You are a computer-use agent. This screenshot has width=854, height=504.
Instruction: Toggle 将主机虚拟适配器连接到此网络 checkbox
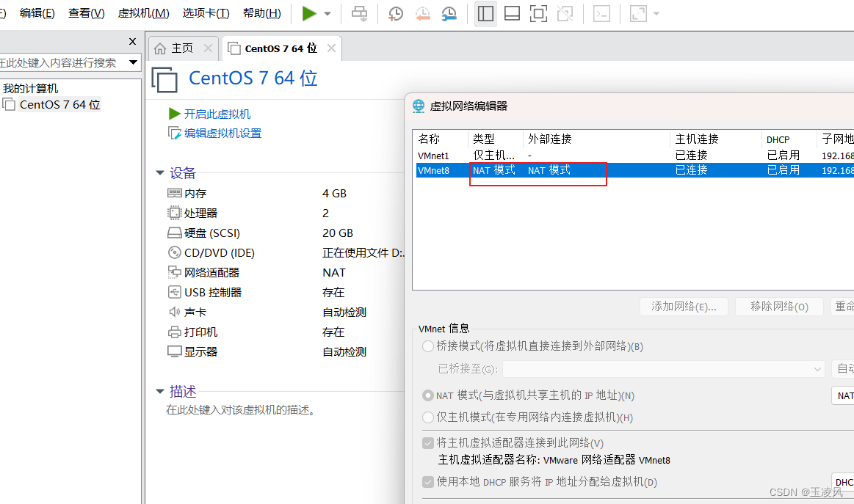tap(428, 443)
